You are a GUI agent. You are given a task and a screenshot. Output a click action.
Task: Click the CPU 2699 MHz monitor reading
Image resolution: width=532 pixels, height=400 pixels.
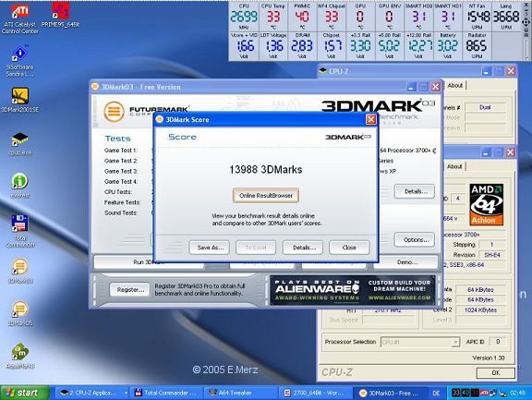pyautogui.click(x=244, y=17)
